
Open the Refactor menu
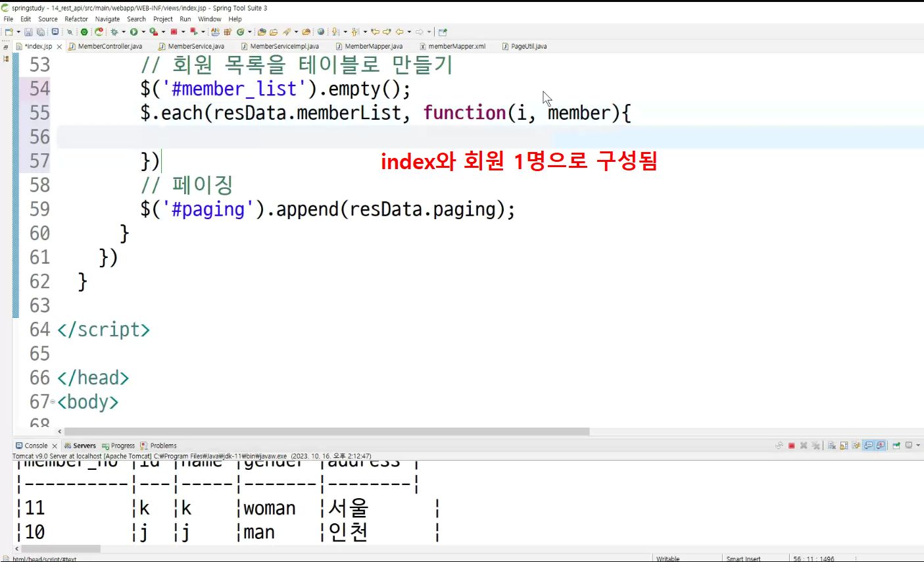tap(76, 19)
